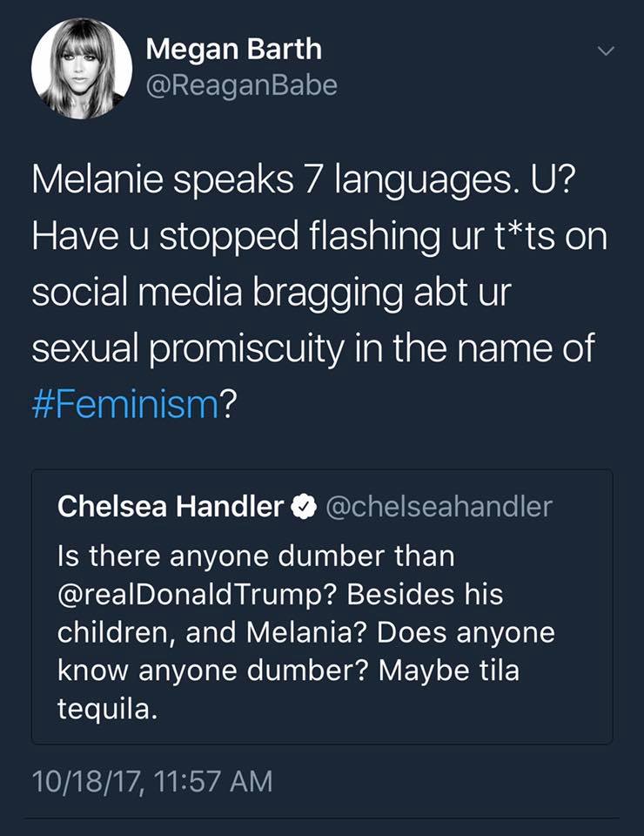Click the Chelsea Handler name in the quoted tweet
644x836 pixels.
click(x=171, y=507)
